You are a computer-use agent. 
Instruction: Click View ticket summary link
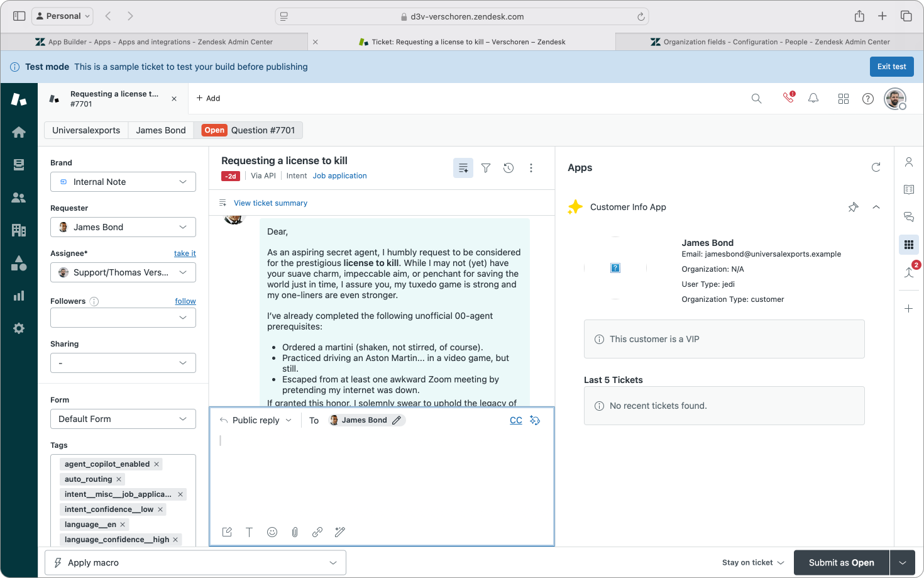pyautogui.click(x=270, y=203)
